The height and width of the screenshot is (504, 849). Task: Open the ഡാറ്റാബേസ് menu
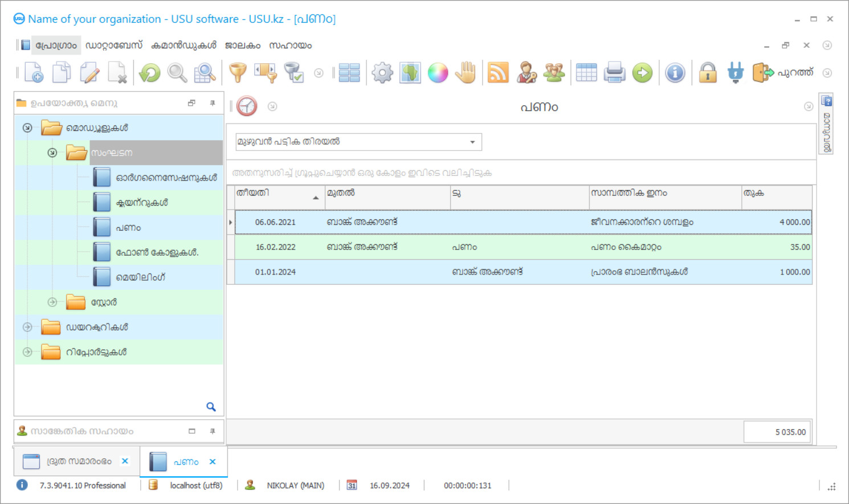[113, 46]
